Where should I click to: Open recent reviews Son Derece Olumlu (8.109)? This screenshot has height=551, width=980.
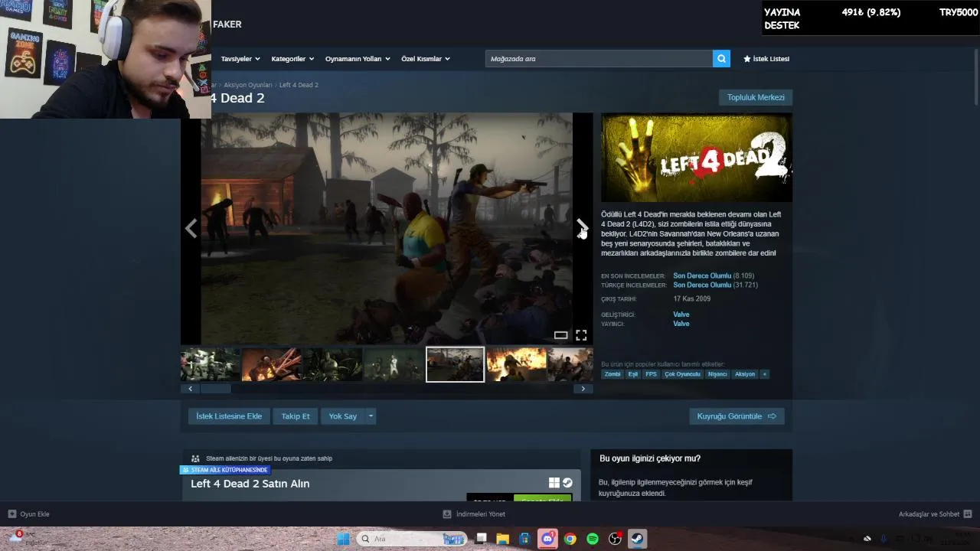[714, 275]
